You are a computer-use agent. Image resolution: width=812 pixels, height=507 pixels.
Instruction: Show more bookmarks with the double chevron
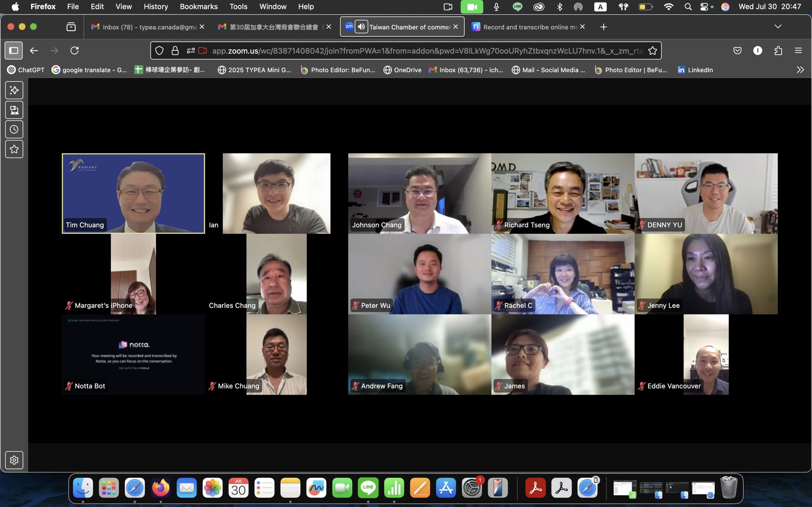[x=800, y=70]
